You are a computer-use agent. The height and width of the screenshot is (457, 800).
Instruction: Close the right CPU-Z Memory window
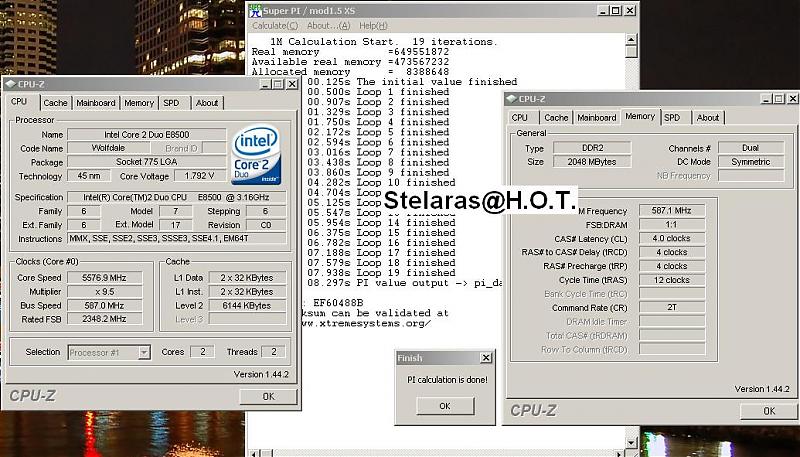793,98
